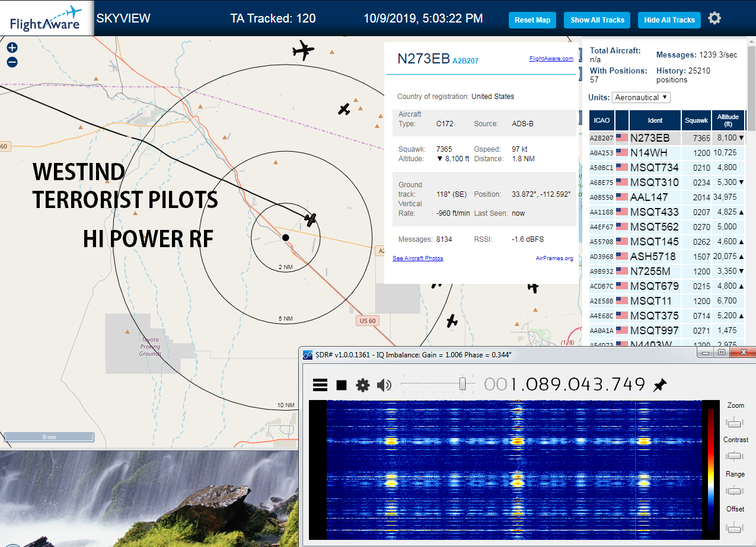Click the SKYVIEW title text
The width and height of the screenshot is (756, 547).
pyautogui.click(x=123, y=18)
